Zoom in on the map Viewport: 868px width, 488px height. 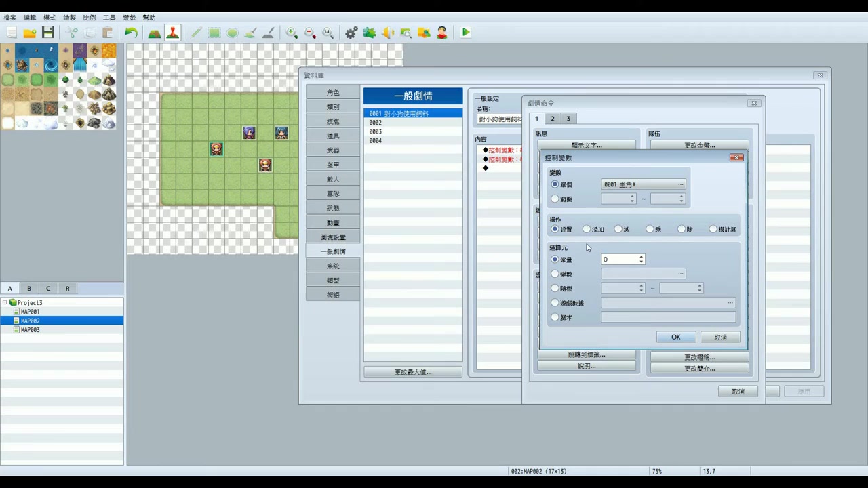click(292, 33)
